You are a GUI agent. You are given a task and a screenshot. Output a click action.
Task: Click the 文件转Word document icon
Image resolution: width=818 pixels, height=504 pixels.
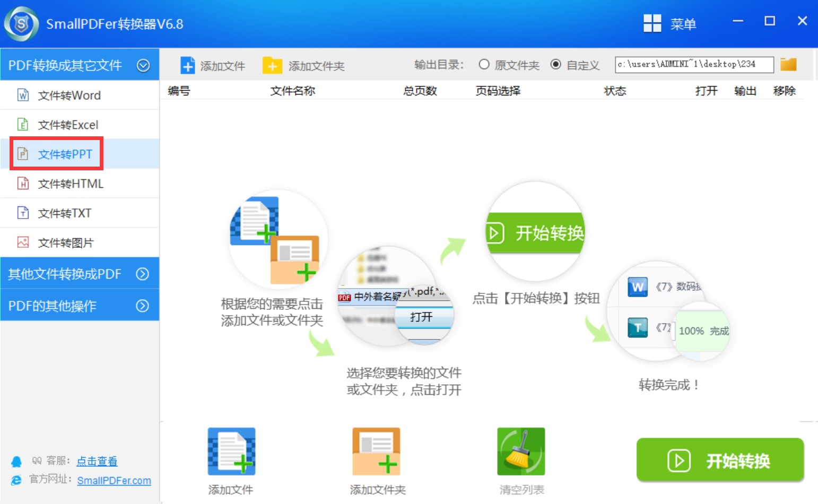click(23, 95)
